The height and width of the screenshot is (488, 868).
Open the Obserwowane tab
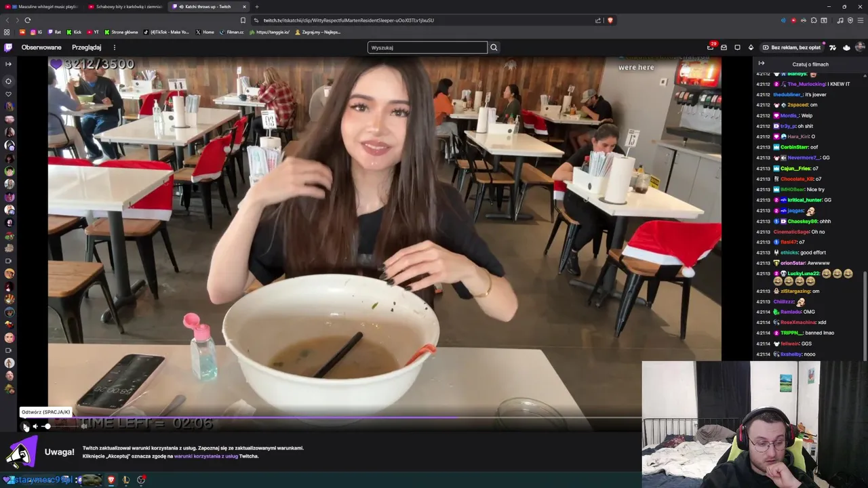pos(41,47)
